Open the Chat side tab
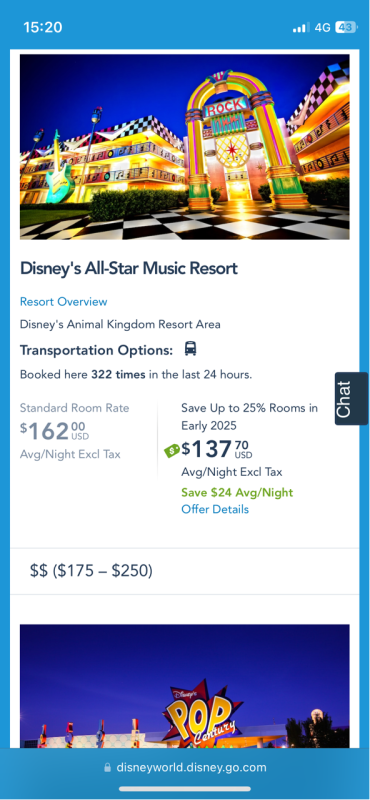This screenshot has width=370, height=800. 352,398
